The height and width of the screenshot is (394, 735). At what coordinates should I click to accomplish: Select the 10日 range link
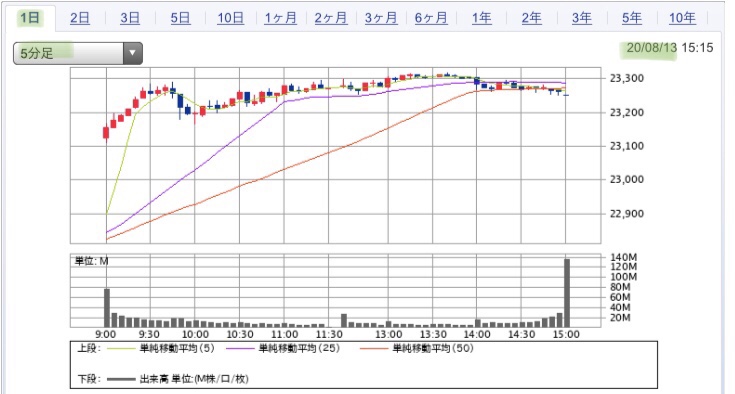pos(231,18)
